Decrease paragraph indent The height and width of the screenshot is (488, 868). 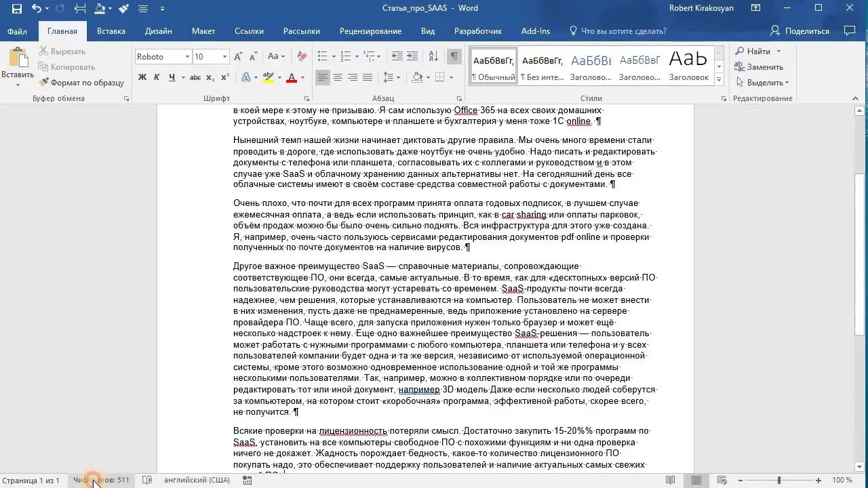[x=397, y=57]
